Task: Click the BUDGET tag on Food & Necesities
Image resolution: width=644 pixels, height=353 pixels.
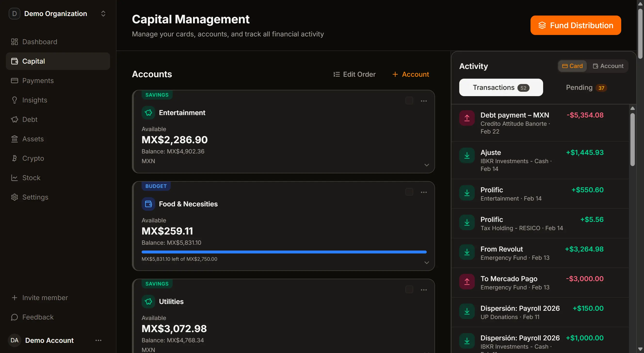Action: coord(156,186)
